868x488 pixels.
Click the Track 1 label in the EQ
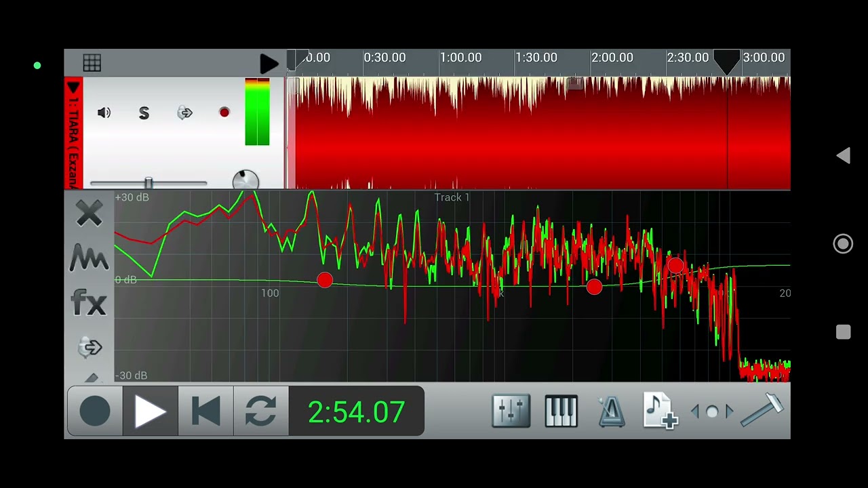[x=452, y=197]
